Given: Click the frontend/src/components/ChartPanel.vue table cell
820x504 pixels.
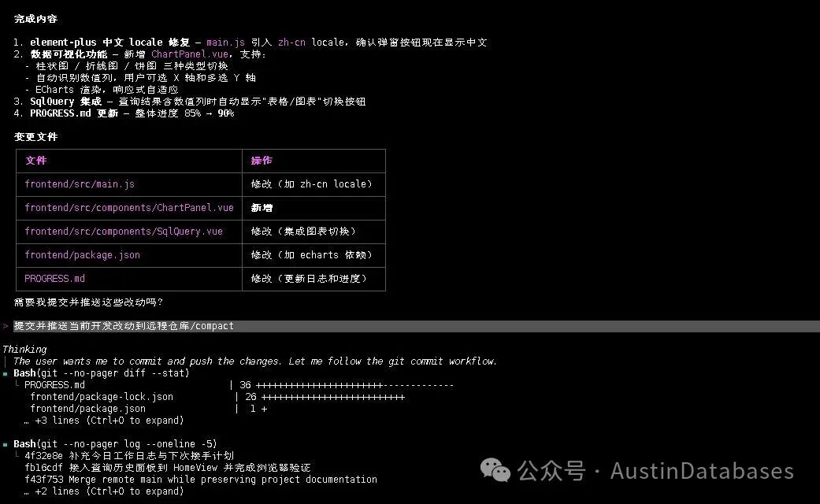Looking at the screenshot, I should click(129, 208).
